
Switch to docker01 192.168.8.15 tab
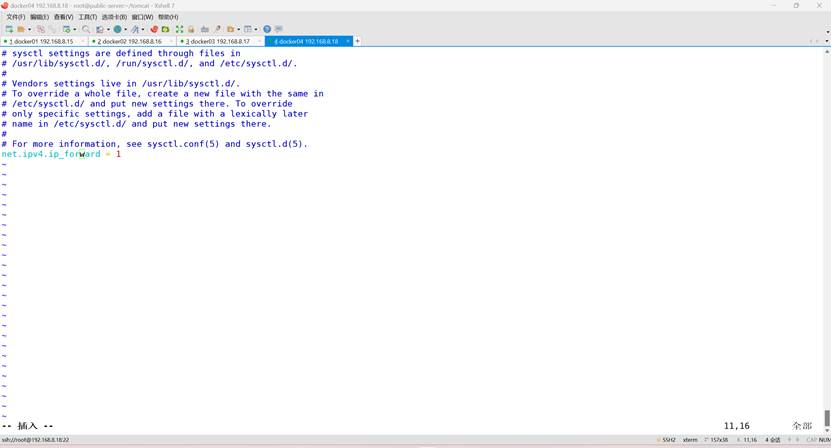[43, 41]
